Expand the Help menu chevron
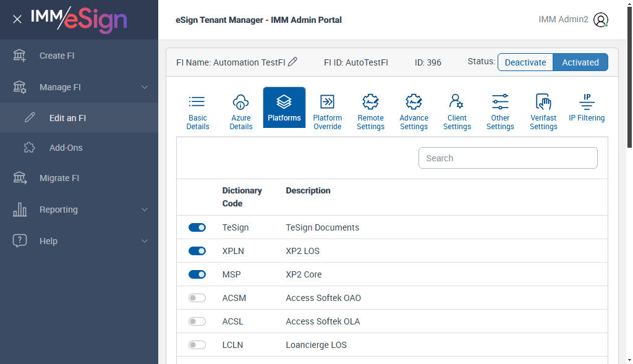633x364 pixels. [x=145, y=241]
